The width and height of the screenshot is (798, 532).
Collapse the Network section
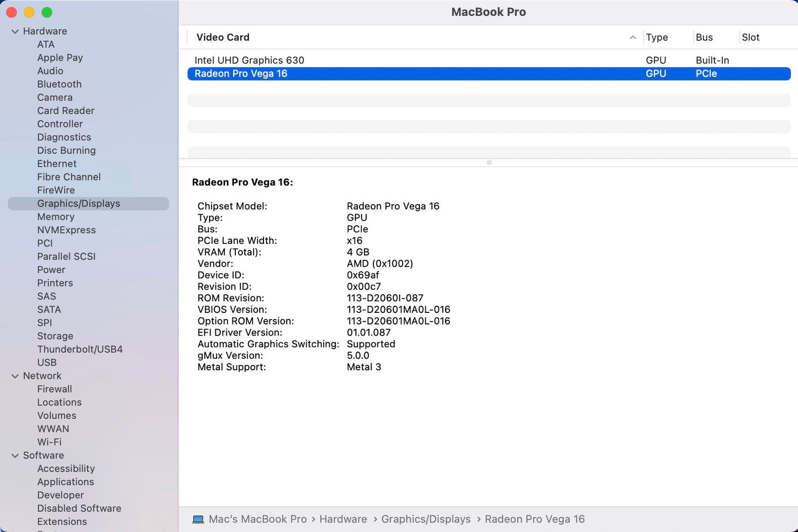click(15, 376)
